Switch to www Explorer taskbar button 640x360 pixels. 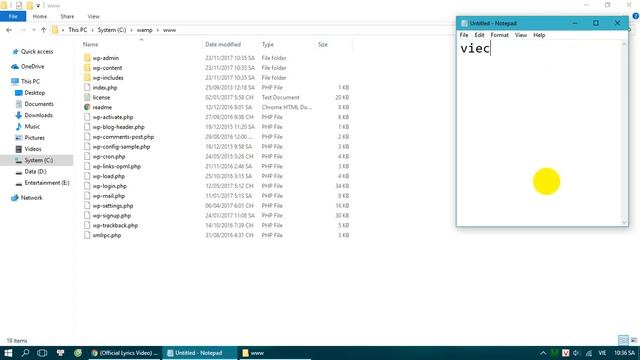(274, 353)
